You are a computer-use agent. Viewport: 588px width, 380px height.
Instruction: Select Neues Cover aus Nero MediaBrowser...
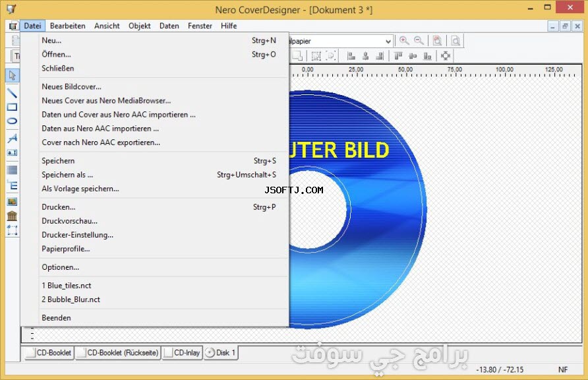154,100
